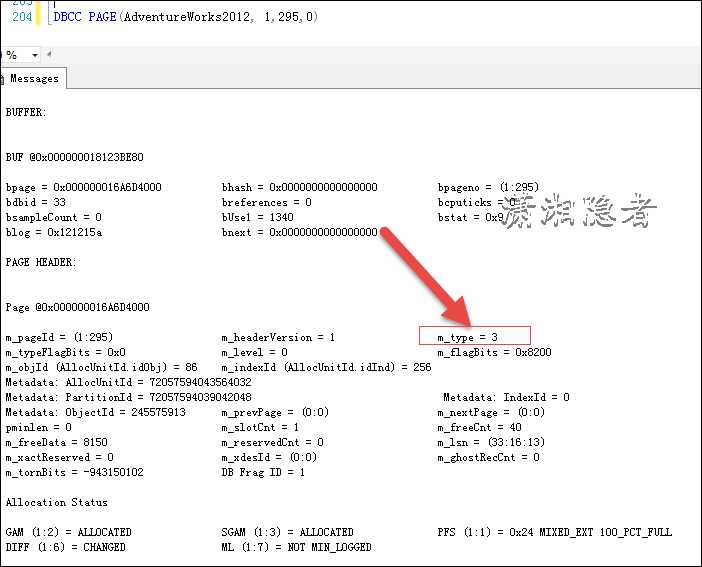Image resolution: width=702 pixels, height=567 pixels.
Task: Select BUF @0x000000018123BE80 line
Action: click(x=74, y=157)
